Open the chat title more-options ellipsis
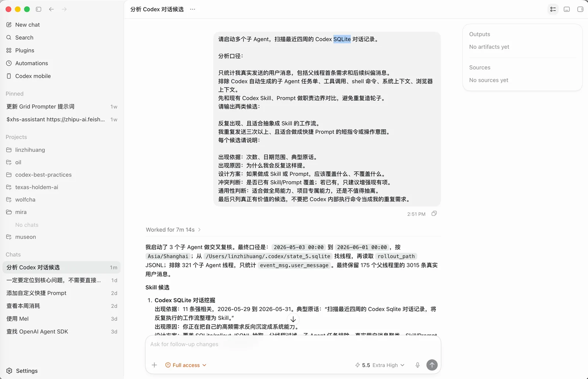The width and height of the screenshot is (588, 379). pyautogui.click(x=193, y=9)
